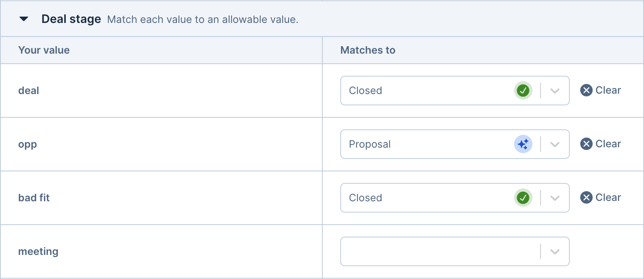This screenshot has width=644, height=279.
Task: Open the dropdown on bad fit's Closed field
Action: (555, 197)
